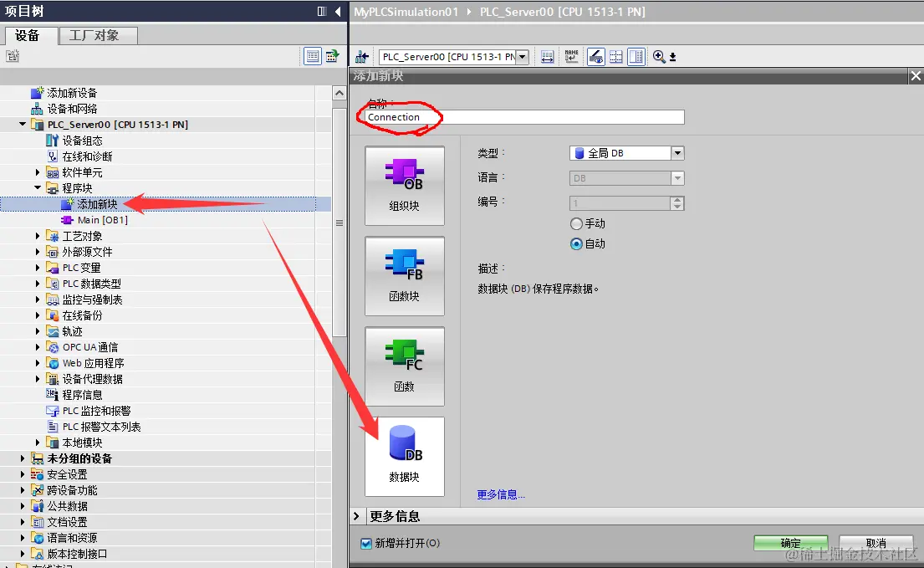Expand the OPC UA 通信 node
Image resolution: width=924 pixels, height=568 pixels.
[x=38, y=347]
